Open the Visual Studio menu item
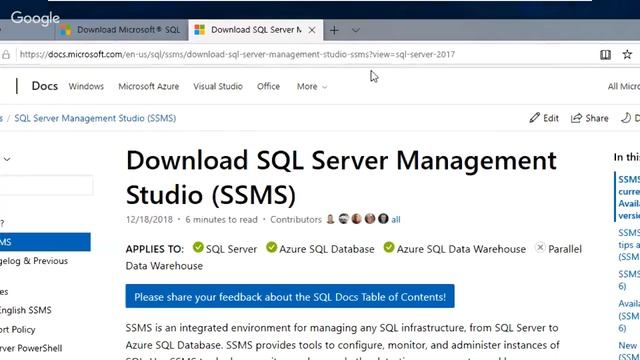The width and height of the screenshot is (640, 360). [218, 87]
